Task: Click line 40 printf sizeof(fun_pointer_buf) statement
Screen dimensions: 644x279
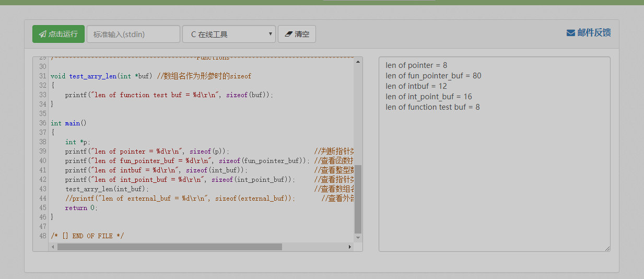Action: pyautogui.click(x=188, y=160)
